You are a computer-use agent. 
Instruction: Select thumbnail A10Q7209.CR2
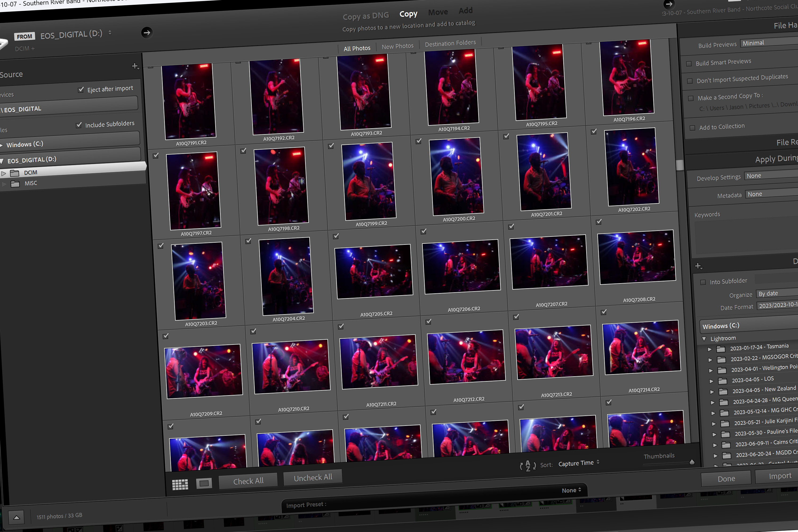204,371
